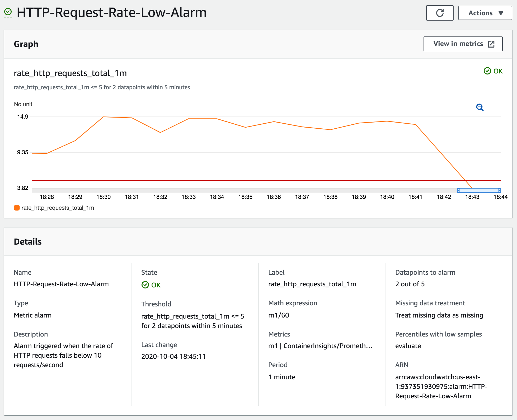
Task: Click the alarm ARN text
Action: tap(441, 386)
